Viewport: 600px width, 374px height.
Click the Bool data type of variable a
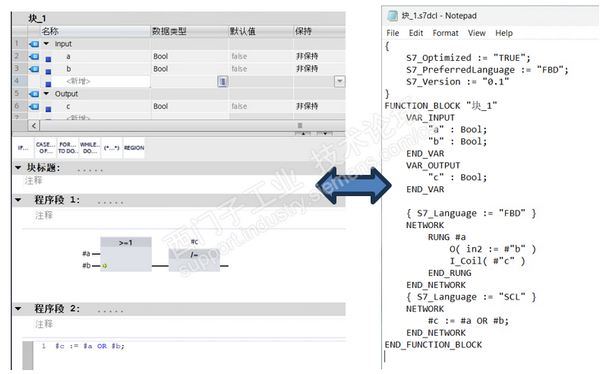point(161,57)
